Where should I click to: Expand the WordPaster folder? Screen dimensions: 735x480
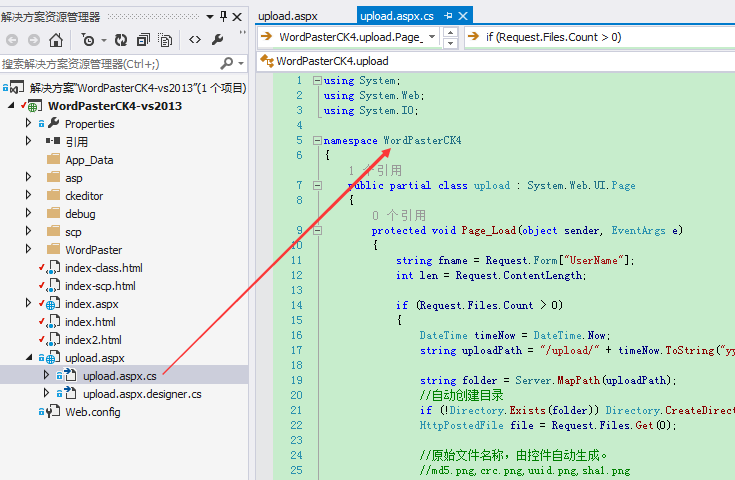pyautogui.click(x=29, y=249)
